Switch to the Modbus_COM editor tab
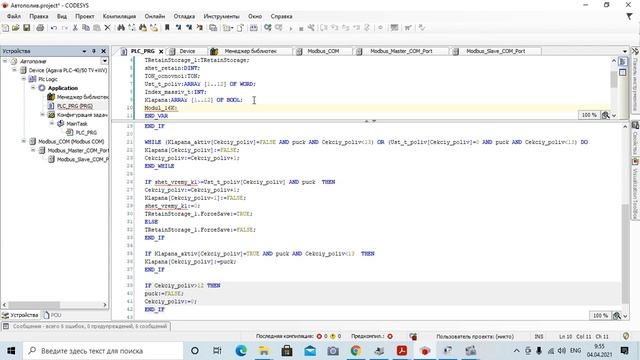640x360 pixels. (323, 51)
